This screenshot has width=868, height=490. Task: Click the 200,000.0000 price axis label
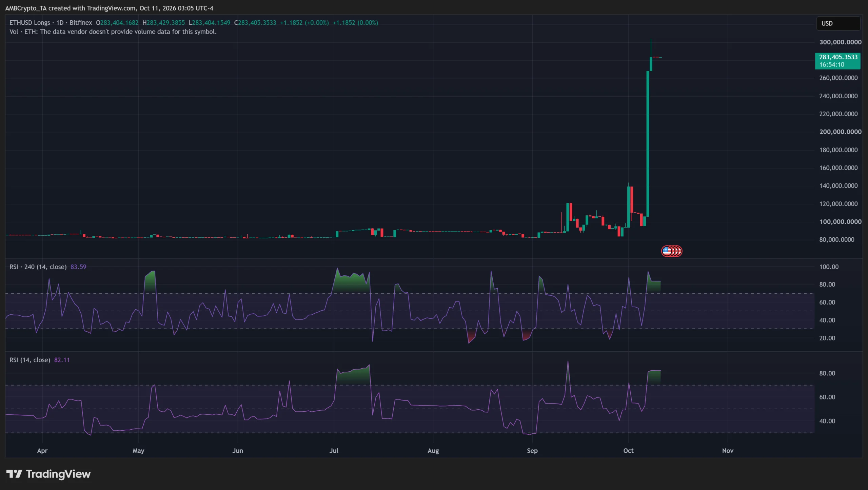(x=840, y=132)
